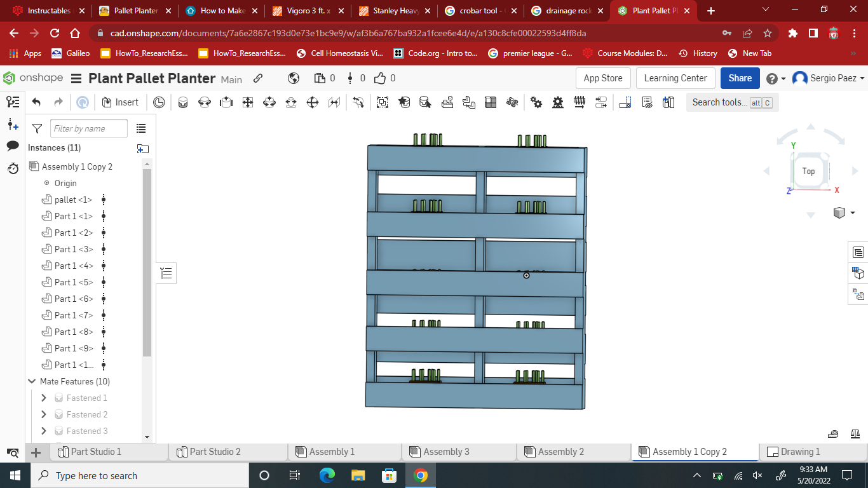Type in the Filter by name field
The image size is (868, 488).
pyautogui.click(x=88, y=128)
